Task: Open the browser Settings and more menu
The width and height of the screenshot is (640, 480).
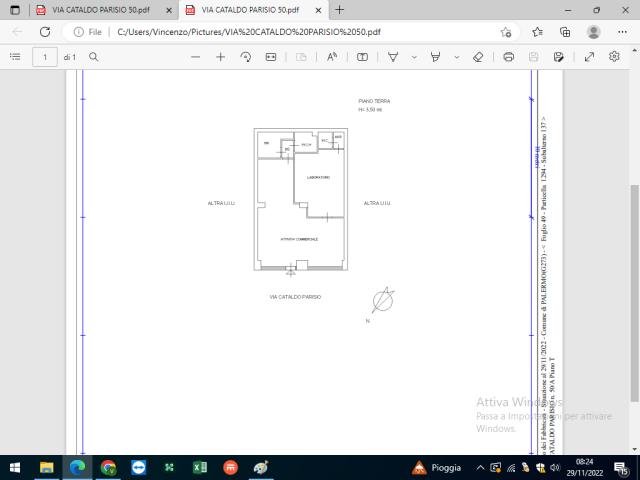Action: point(622,32)
